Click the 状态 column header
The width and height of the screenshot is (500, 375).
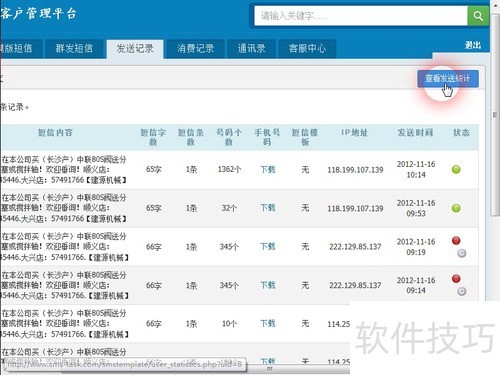click(461, 133)
